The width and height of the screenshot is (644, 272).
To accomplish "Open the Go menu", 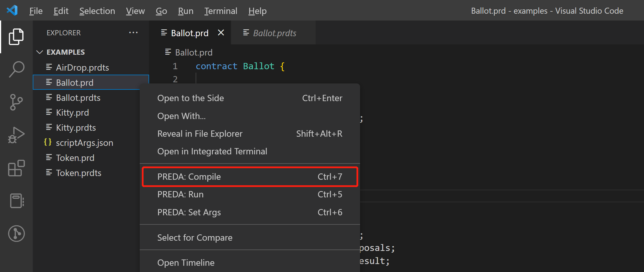I will tap(161, 11).
